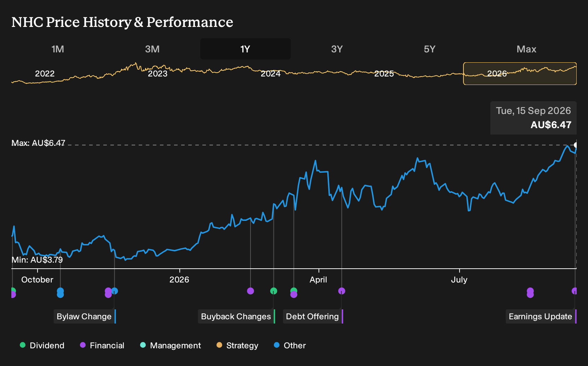This screenshot has width=588, height=366.
Task: Jump to 2023 in the overview chart
Action: (157, 74)
